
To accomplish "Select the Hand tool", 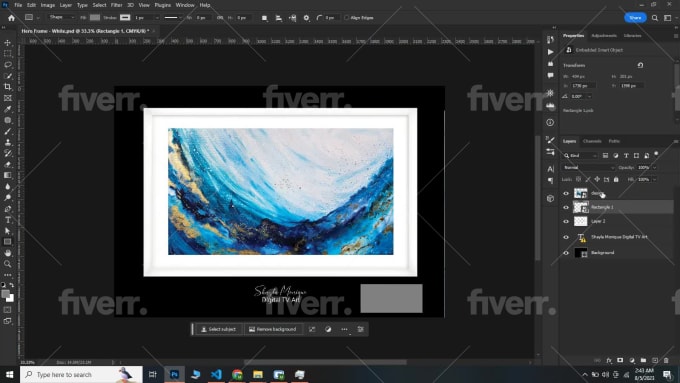I will click(8, 253).
